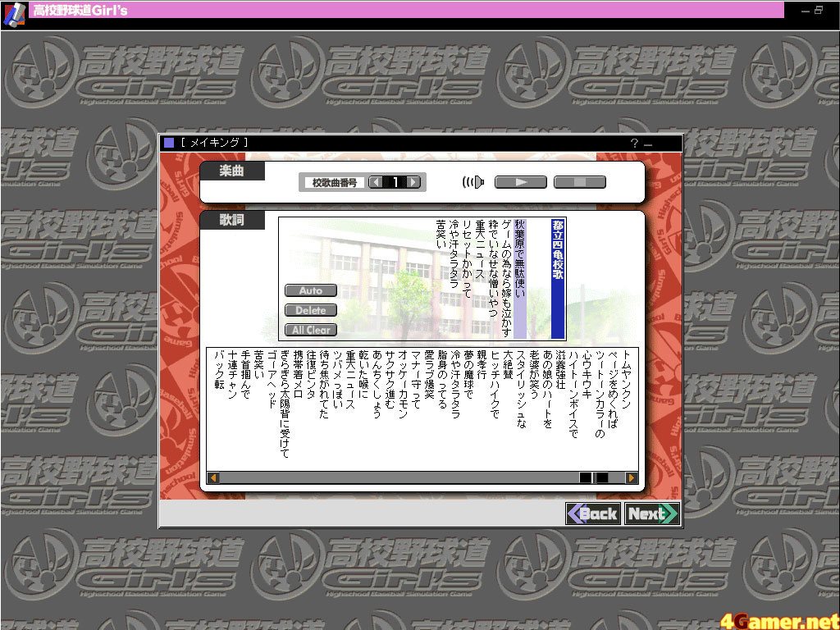Open the help question mark in メイキング window
The image size is (840, 630).
click(634, 143)
